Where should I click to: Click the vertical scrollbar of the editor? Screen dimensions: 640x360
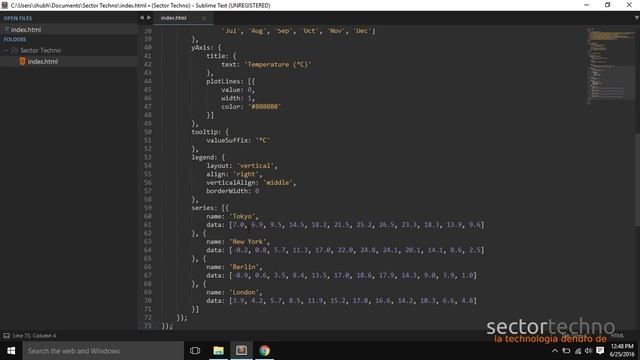(637, 180)
